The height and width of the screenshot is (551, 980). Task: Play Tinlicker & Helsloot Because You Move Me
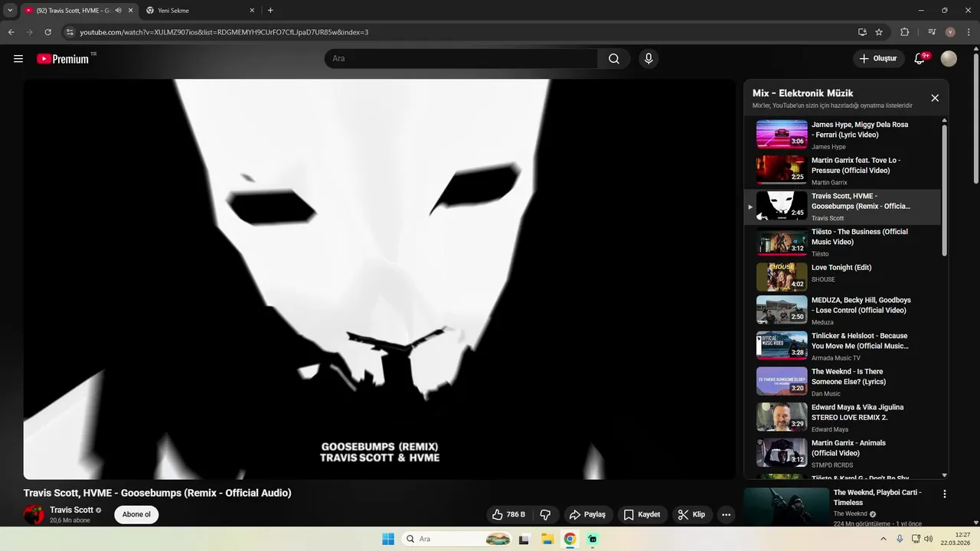coord(842,347)
